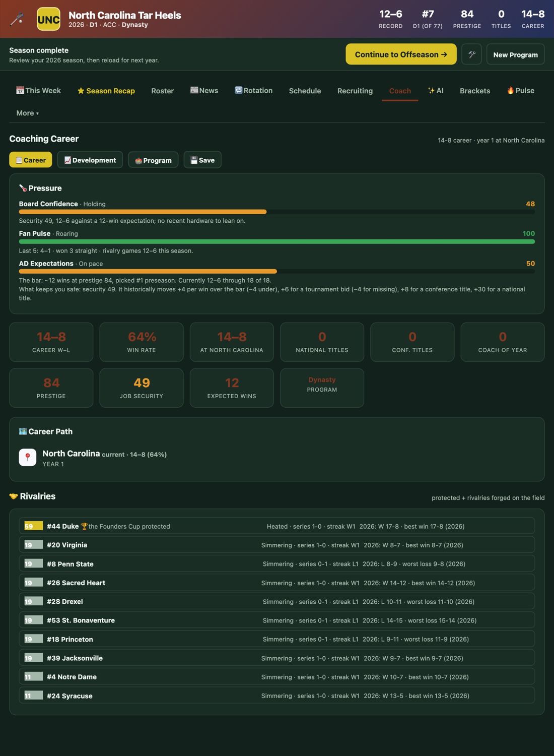Screen dimensions: 554x756
Task: Click the Job Security stat card
Action: click(x=142, y=388)
